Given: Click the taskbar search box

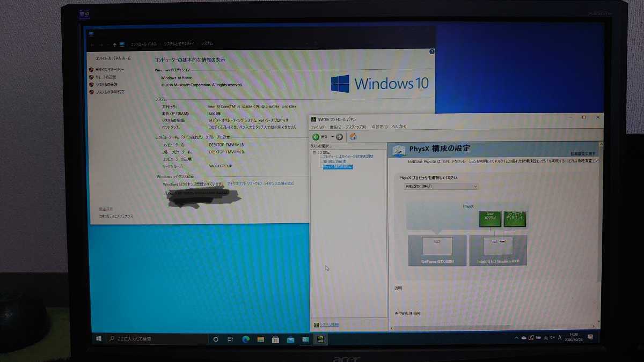Looking at the screenshot, I should [157, 339].
